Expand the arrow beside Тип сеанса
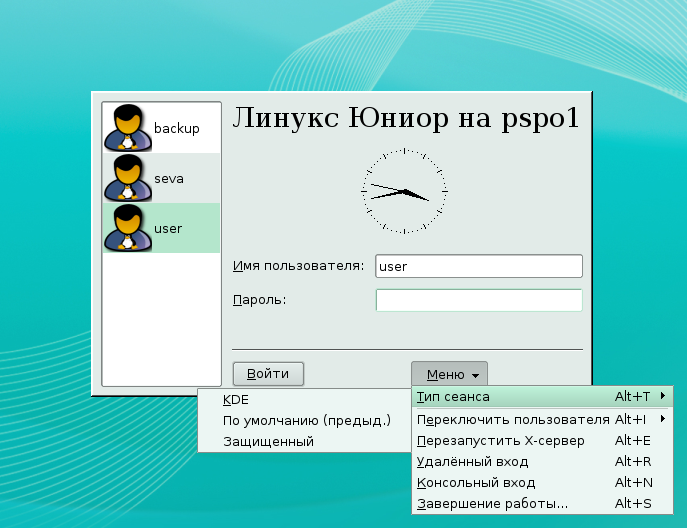The image size is (687, 528). (664, 397)
